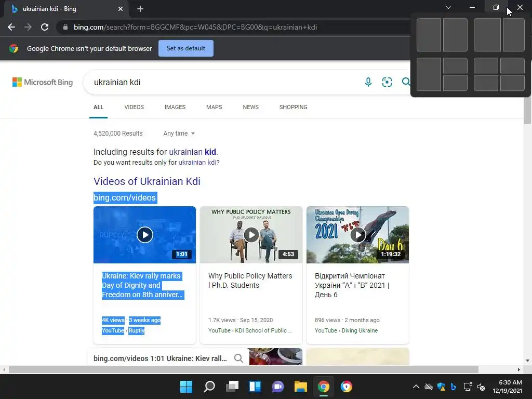Click 'YouTube › Diving Ukraine' source text
Image resolution: width=532 pixels, height=399 pixels.
click(x=346, y=330)
